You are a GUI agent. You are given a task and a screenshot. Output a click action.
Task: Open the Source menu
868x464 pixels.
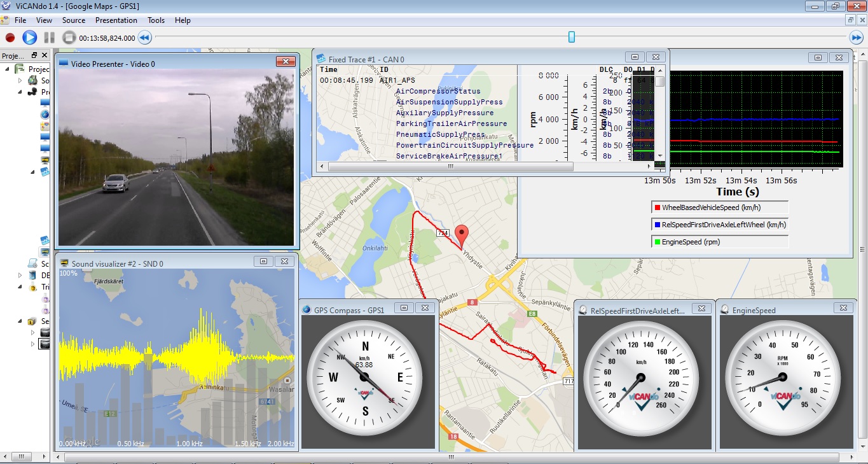point(74,20)
